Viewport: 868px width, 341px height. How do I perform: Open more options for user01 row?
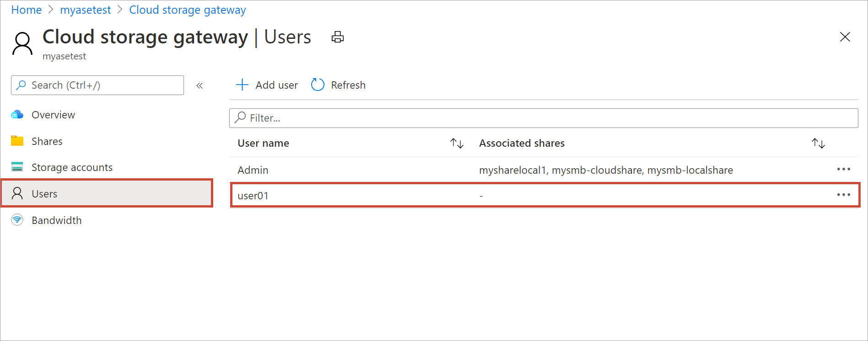pyautogui.click(x=843, y=195)
